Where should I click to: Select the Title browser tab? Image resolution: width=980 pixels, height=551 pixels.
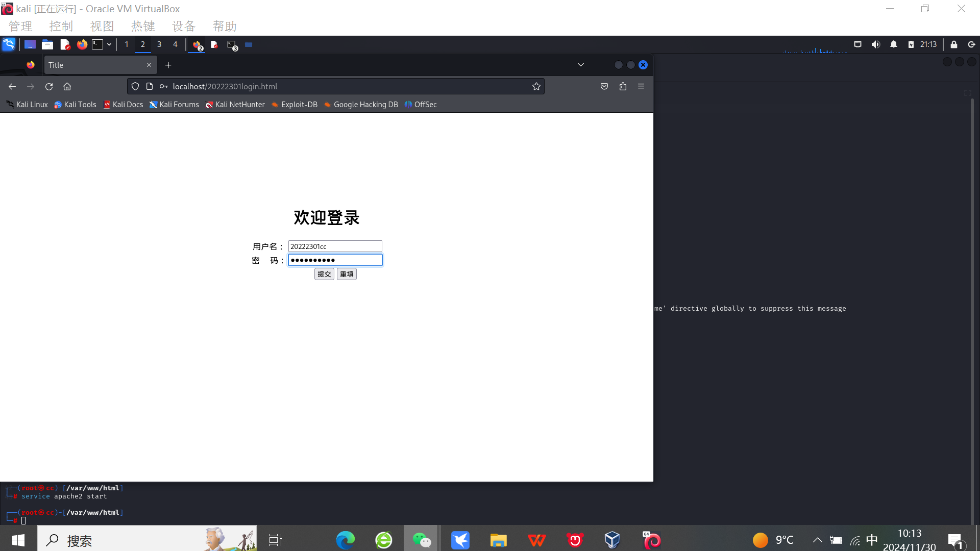coord(101,65)
